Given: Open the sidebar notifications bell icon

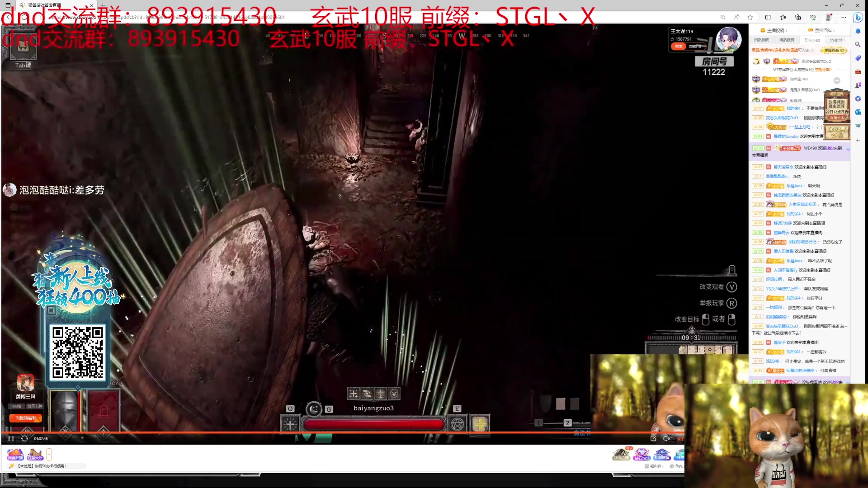Looking at the screenshot, I should click(858, 31).
